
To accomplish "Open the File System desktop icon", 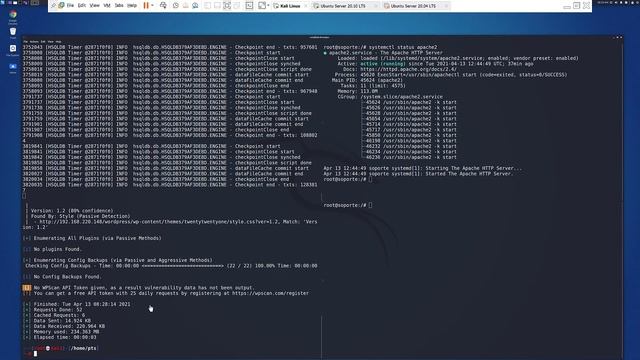I will click(x=13, y=50).
